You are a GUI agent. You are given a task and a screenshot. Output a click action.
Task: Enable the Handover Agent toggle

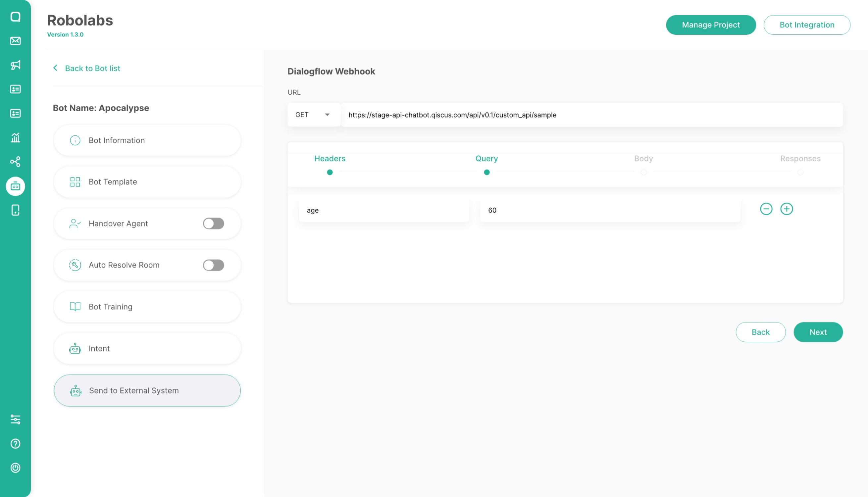(213, 224)
